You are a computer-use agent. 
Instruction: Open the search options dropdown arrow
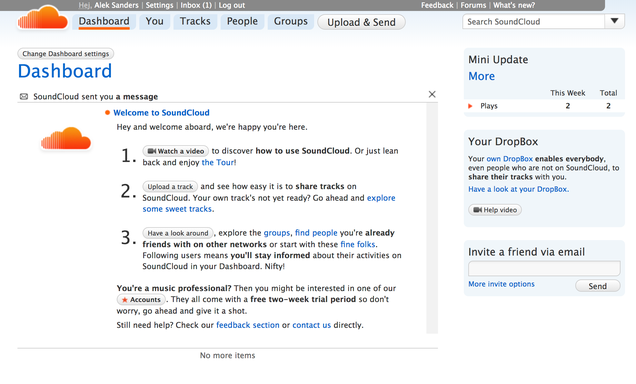click(x=615, y=21)
